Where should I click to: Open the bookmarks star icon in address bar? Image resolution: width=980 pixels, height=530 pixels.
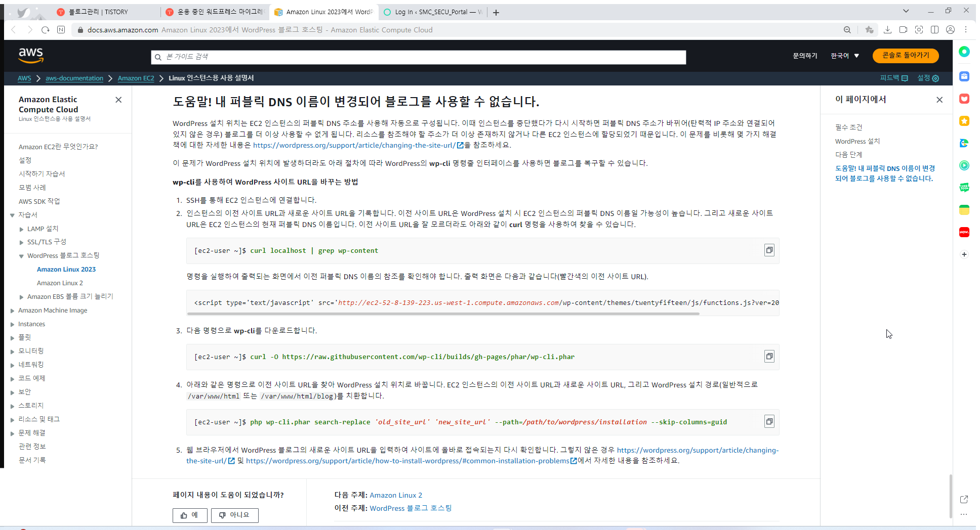(x=869, y=30)
